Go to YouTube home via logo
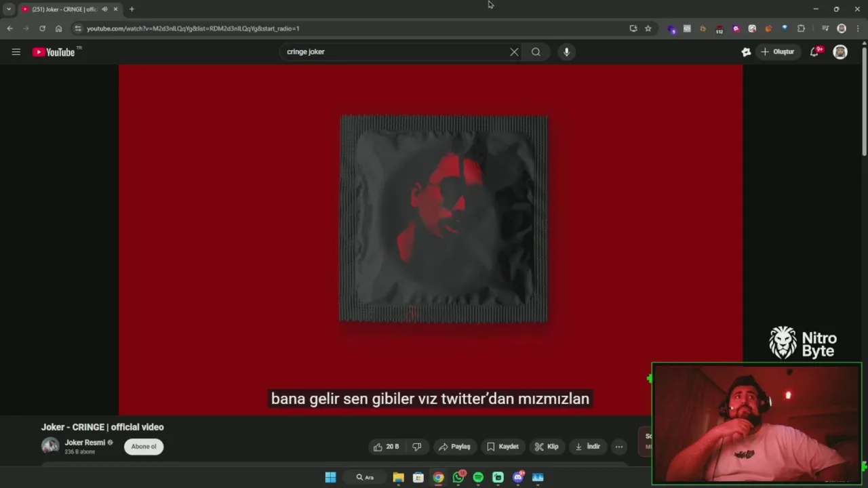868x488 pixels. [54, 52]
